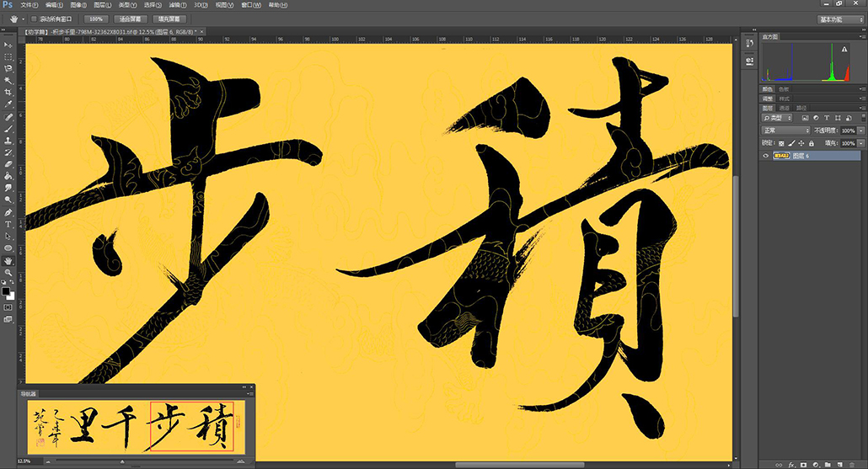The width and height of the screenshot is (868, 469).
Task: Open workspace 基本功能 dropdown
Action: [x=840, y=19]
